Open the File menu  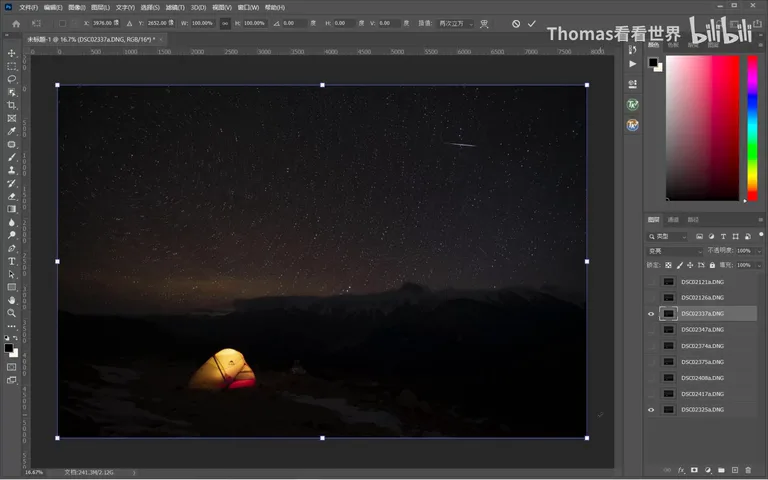(28, 7)
